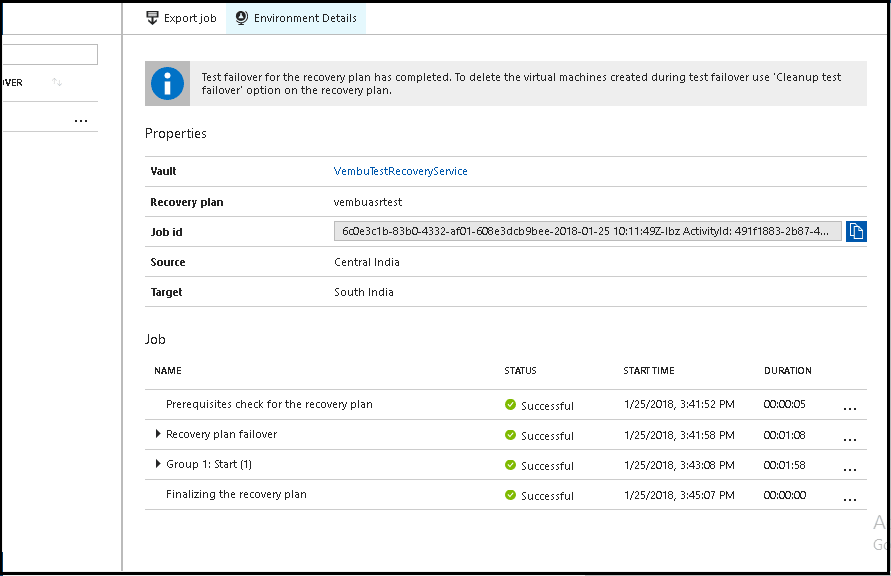Sort using the arrows icon in left panel

pyautogui.click(x=57, y=82)
